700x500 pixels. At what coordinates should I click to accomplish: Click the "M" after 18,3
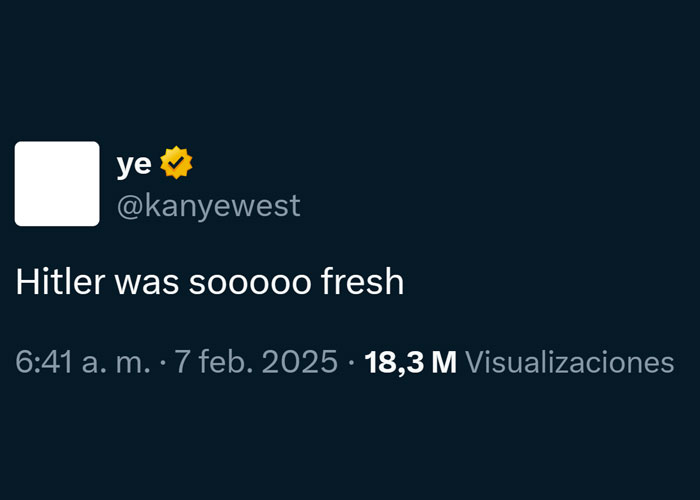pos(444,362)
